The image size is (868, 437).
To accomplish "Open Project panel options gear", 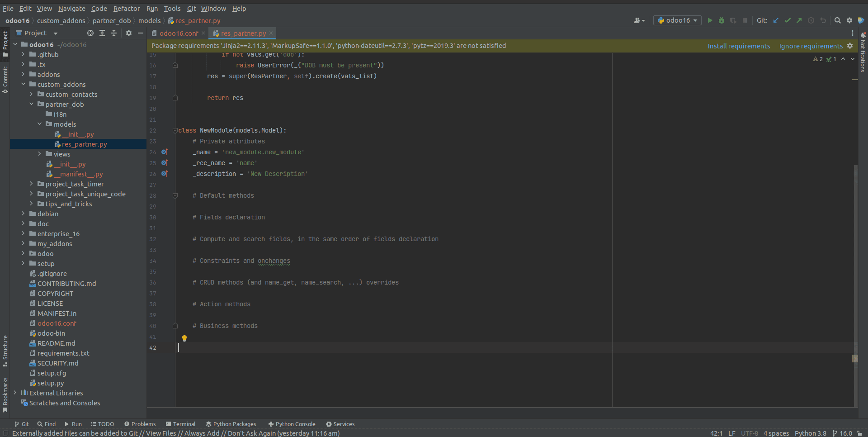I will [129, 33].
